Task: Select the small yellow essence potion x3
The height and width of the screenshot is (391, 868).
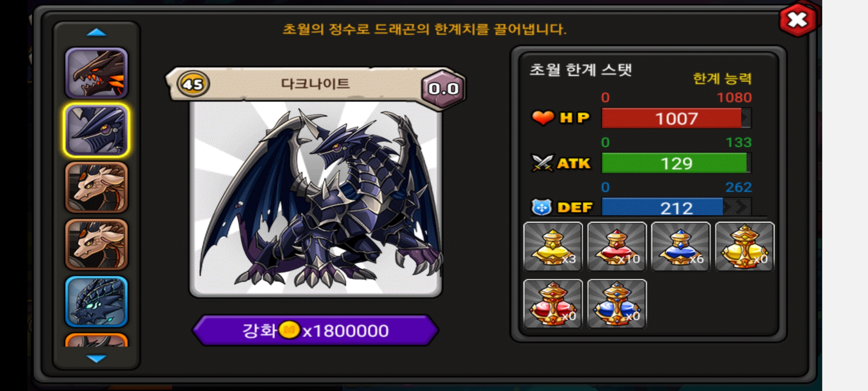Action: click(x=553, y=247)
